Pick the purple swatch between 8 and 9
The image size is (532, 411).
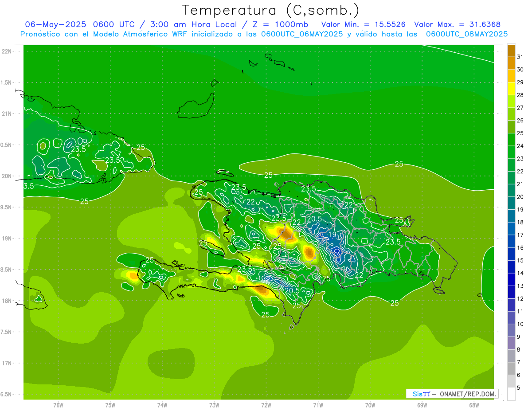coord(511,343)
